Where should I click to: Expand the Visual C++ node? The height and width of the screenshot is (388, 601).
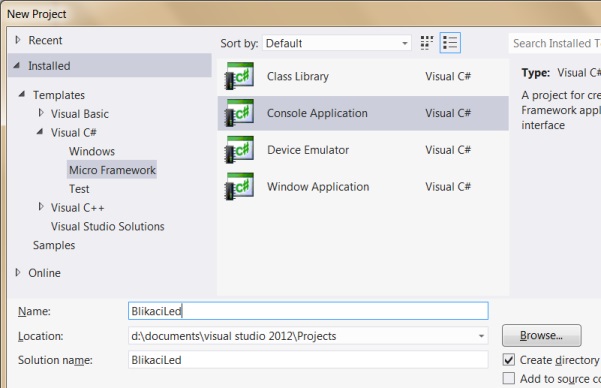(41, 207)
